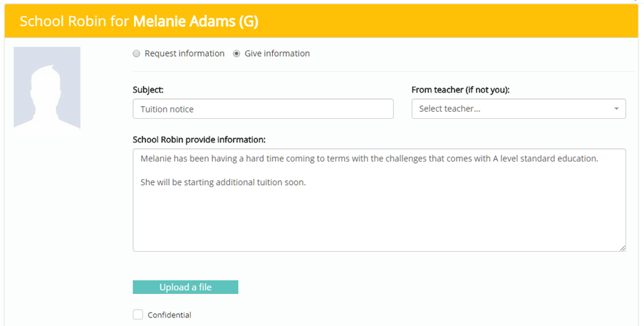
Task: Select the Request information radio button
Action: pyautogui.click(x=137, y=53)
